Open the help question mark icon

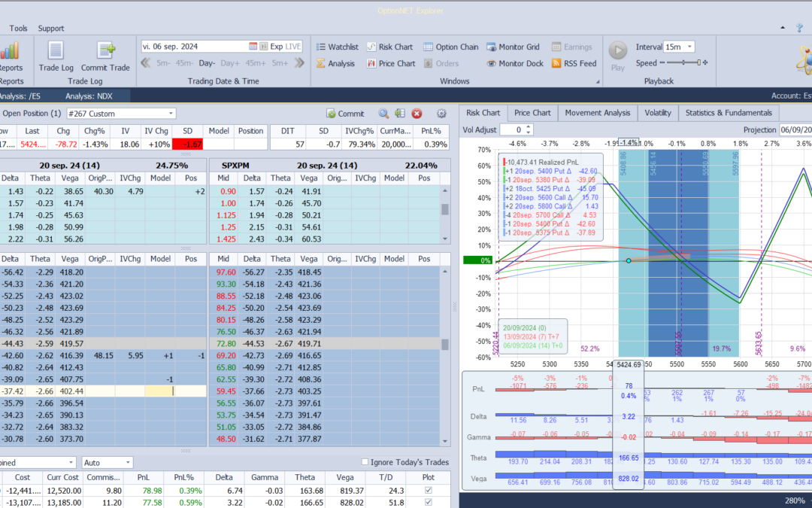click(800, 28)
